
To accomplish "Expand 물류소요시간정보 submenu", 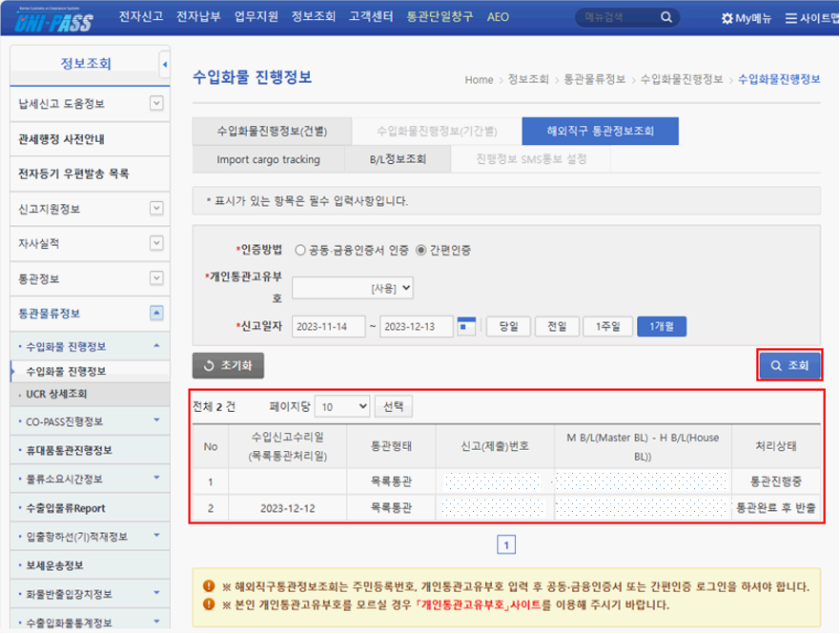I will pos(156,478).
